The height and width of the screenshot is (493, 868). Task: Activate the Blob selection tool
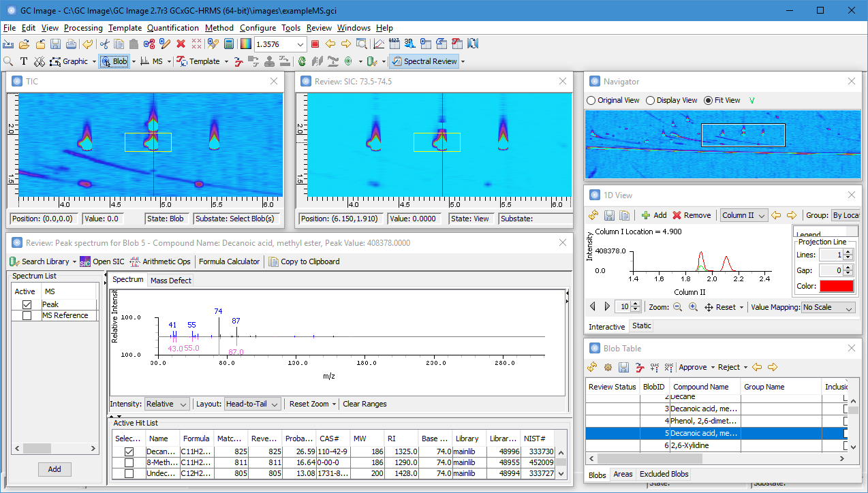click(x=114, y=61)
